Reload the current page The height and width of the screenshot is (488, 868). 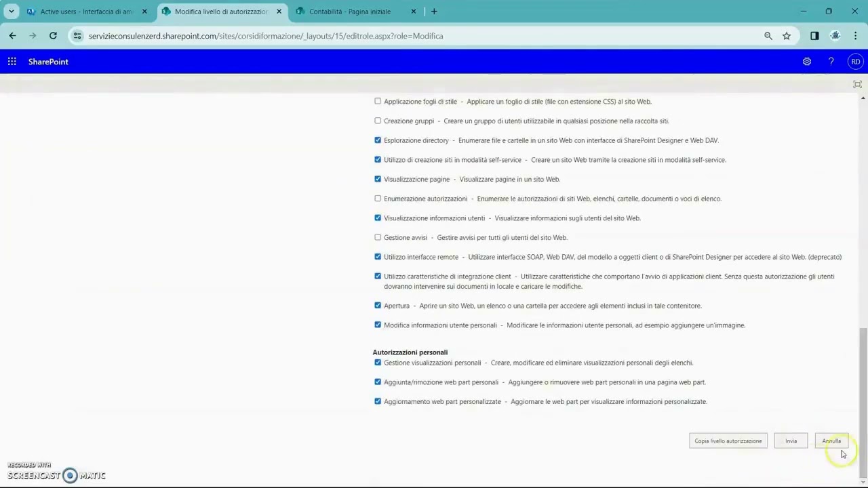[53, 36]
